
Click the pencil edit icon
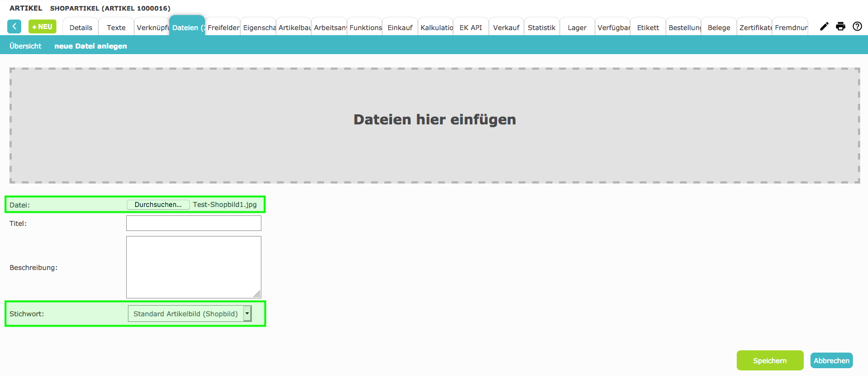tap(824, 26)
